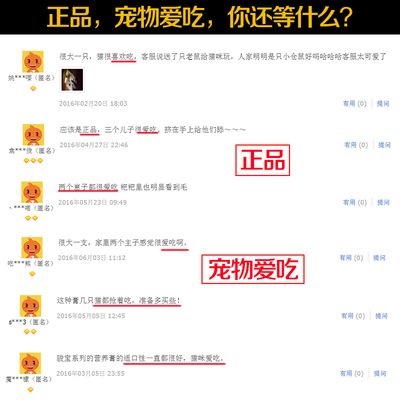Click the avatar of the 05月23日 reviewer
The width and height of the screenshot is (400, 400).
[32, 192]
